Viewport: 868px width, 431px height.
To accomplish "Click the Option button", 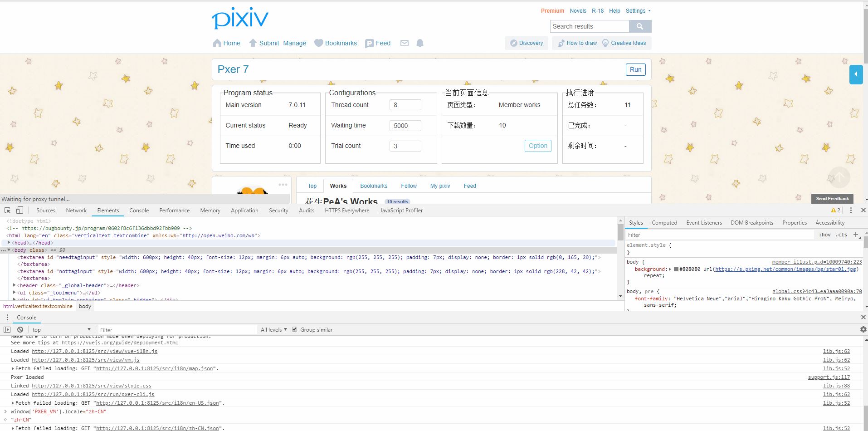I will click(538, 146).
